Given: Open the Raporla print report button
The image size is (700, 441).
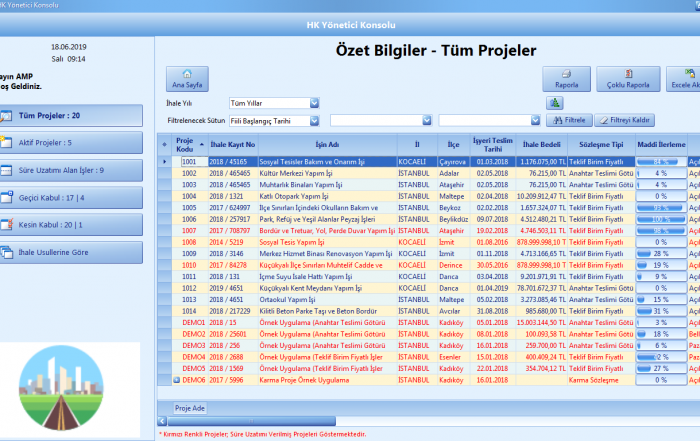Looking at the screenshot, I should tap(566, 78).
